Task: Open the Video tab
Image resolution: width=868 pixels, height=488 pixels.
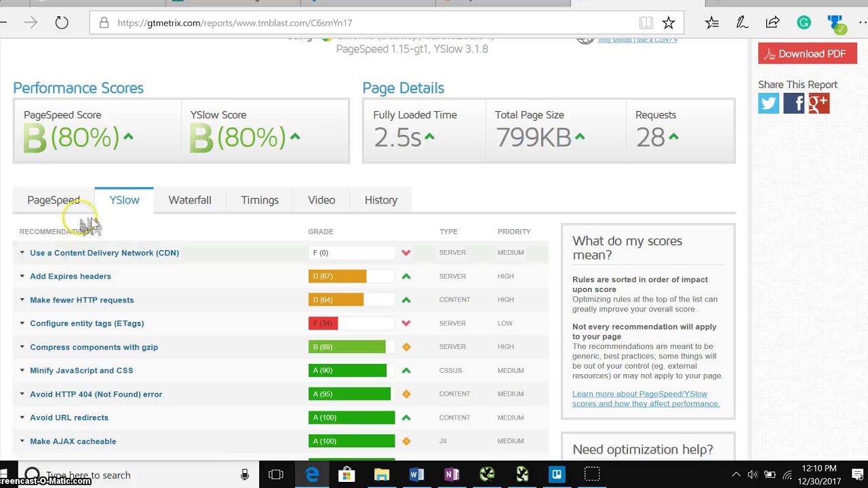Action: pyautogui.click(x=321, y=200)
